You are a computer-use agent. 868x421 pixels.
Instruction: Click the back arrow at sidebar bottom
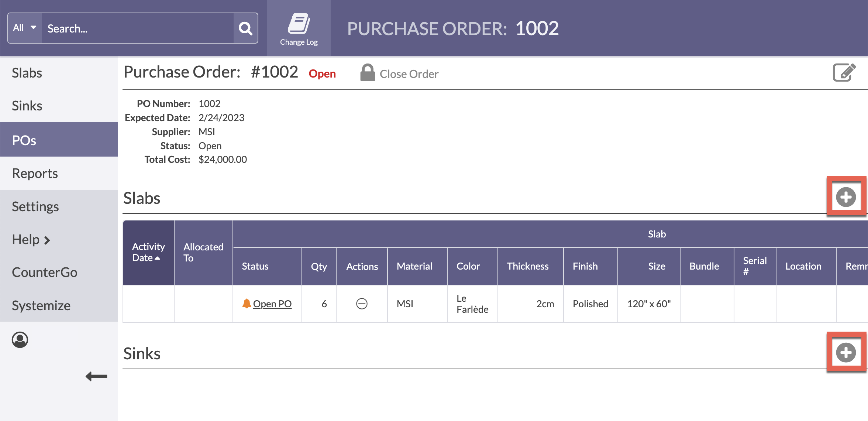[96, 376]
